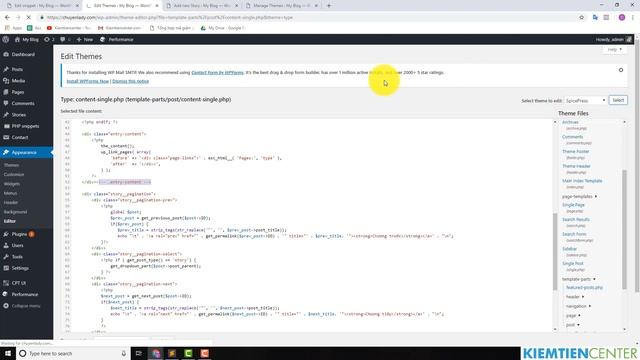Open PHP snippets in the sidebar
The width and height of the screenshot is (640, 360).
[x=25, y=126]
